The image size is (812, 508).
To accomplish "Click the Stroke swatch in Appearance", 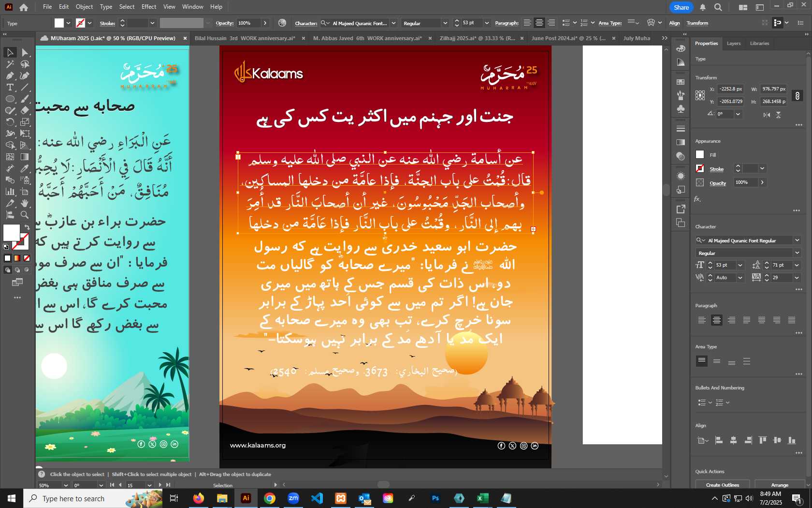I will coord(700,168).
